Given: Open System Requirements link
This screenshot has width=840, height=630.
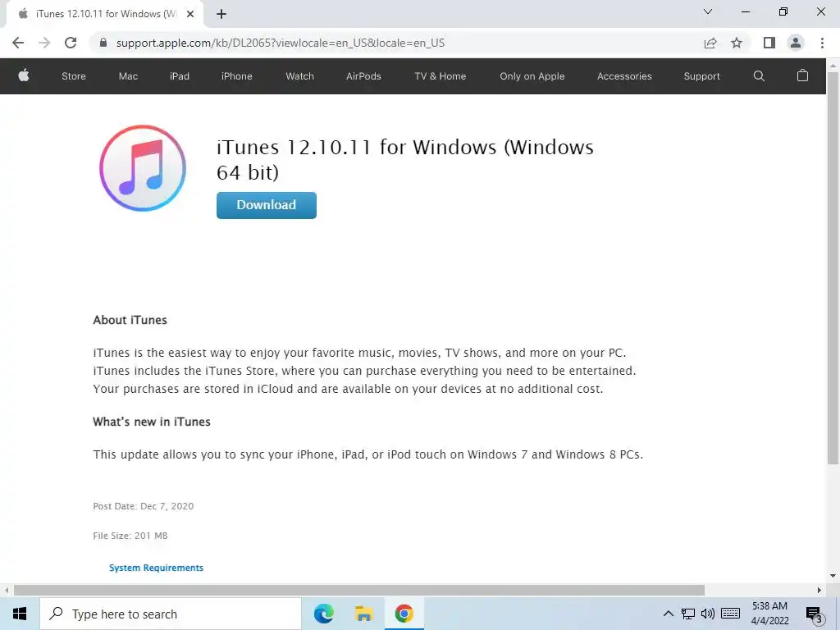Looking at the screenshot, I should [156, 568].
